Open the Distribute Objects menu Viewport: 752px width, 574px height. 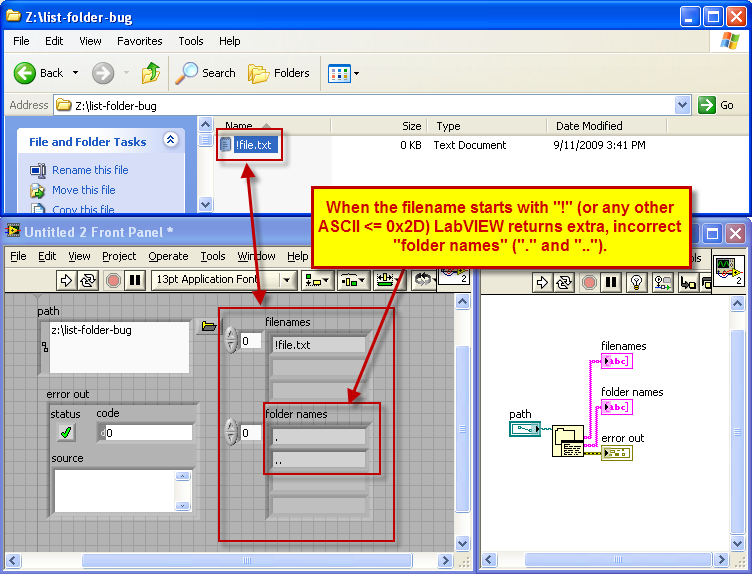pos(353,280)
